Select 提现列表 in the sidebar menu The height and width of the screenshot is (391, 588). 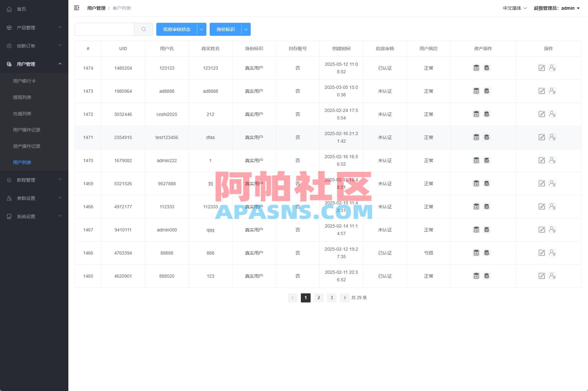[x=22, y=97]
